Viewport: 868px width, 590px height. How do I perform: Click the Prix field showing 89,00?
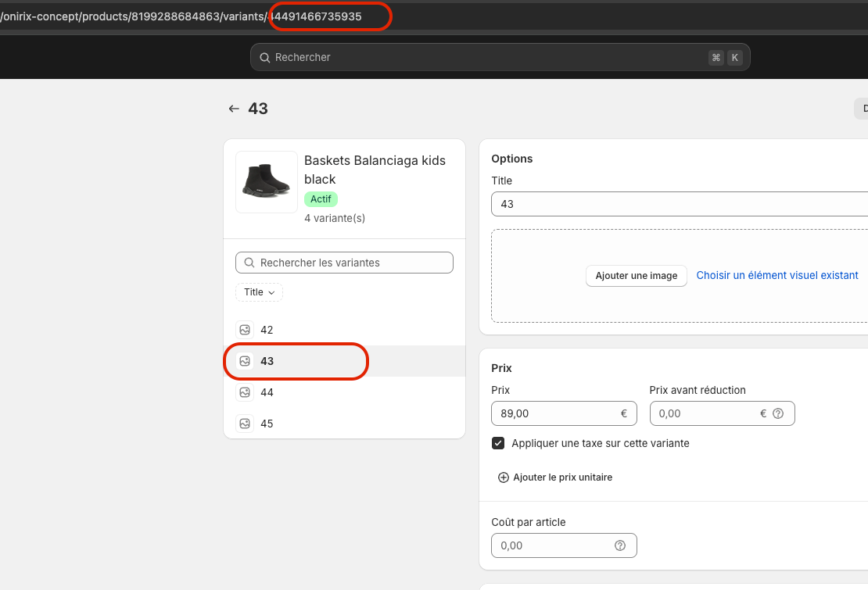tap(564, 413)
